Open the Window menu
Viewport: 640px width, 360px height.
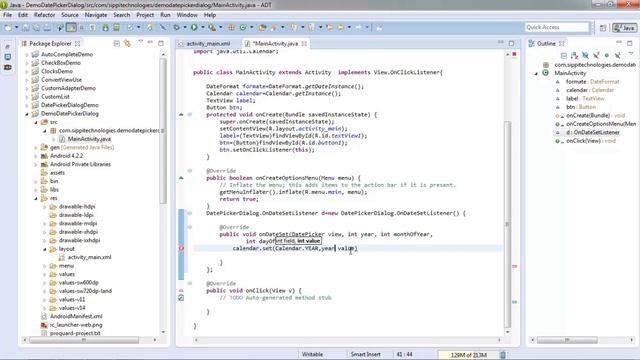click(187, 15)
